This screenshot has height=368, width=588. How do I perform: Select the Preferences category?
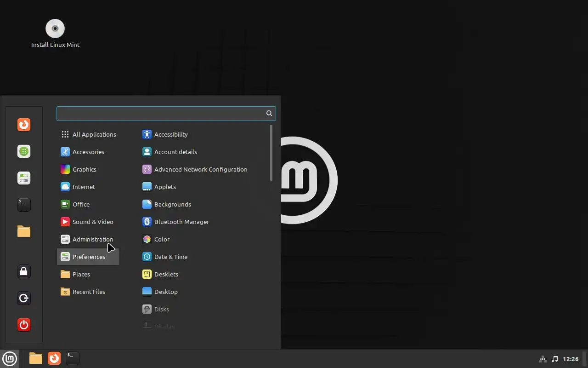(x=88, y=257)
